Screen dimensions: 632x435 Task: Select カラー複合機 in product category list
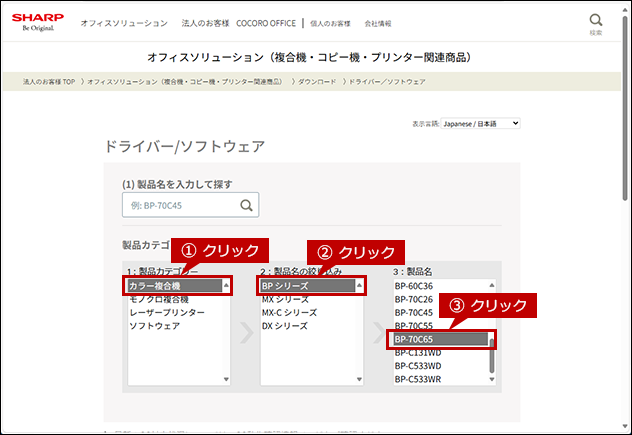coord(175,286)
